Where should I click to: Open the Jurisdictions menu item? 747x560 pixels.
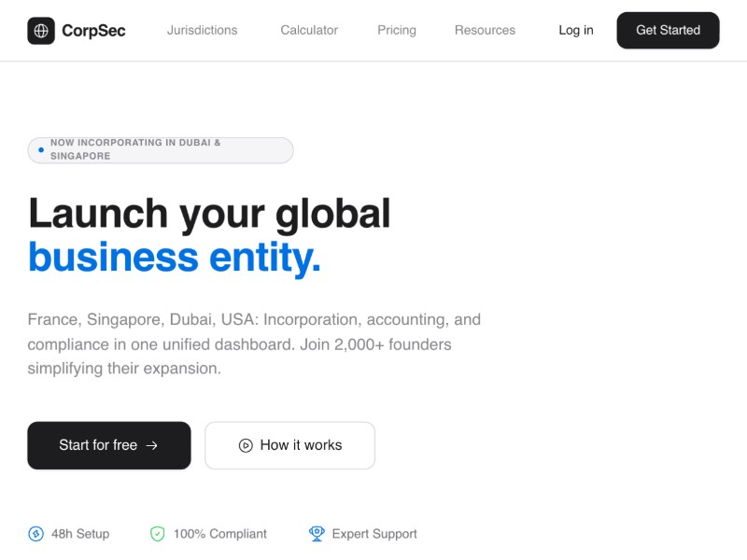pos(202,30)
